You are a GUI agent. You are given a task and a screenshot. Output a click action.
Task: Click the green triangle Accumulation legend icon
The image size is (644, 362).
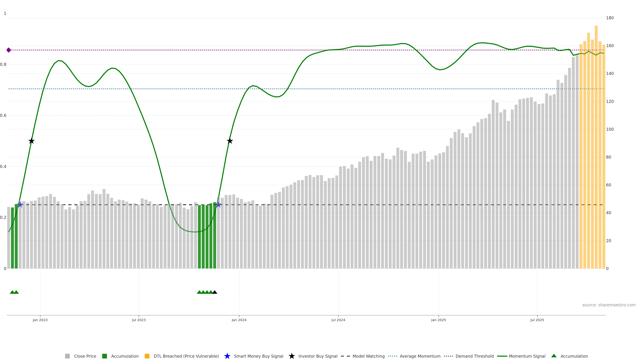tap(554, 356)
